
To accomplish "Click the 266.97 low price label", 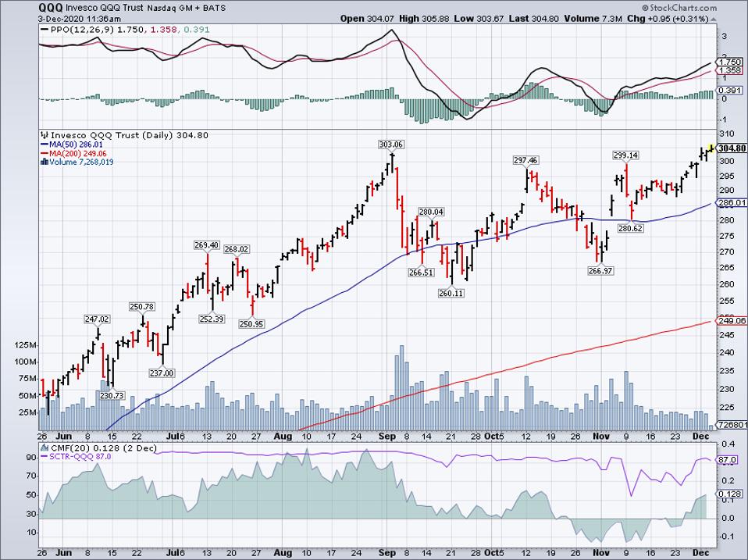I will 600,271.
